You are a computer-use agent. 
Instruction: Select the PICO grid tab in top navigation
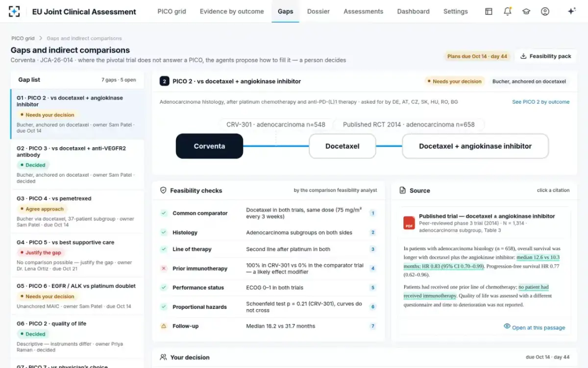pos(172,11)
